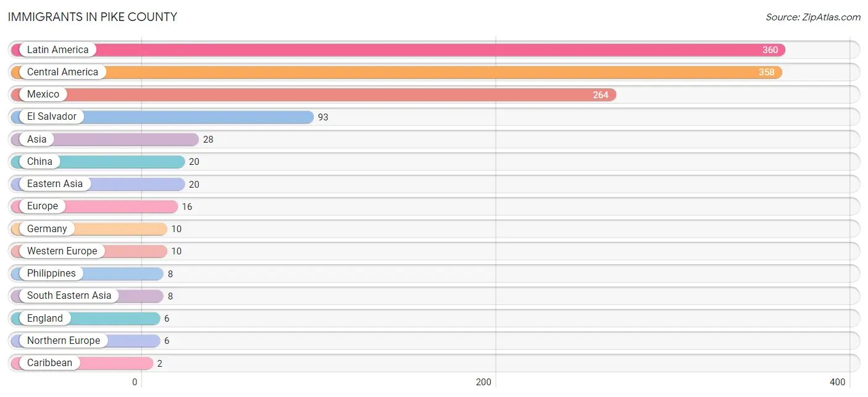
Task: Click the 264 value on Mexico bar
Action: [601, 95]
